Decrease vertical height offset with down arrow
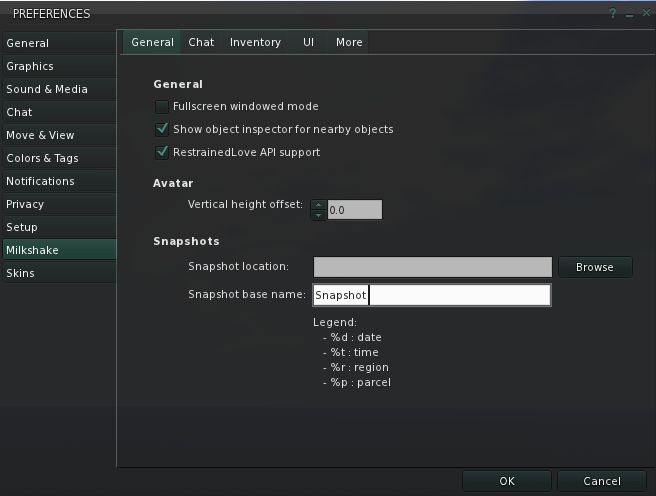The image size is (656, 496). [319, 215]
